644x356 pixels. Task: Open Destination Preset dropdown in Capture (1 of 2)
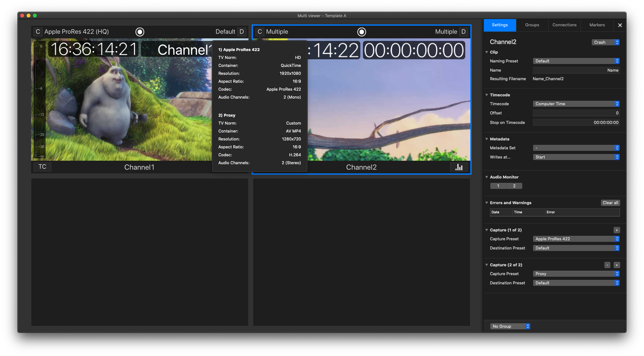pyautogui.click(x=576, y=248)
